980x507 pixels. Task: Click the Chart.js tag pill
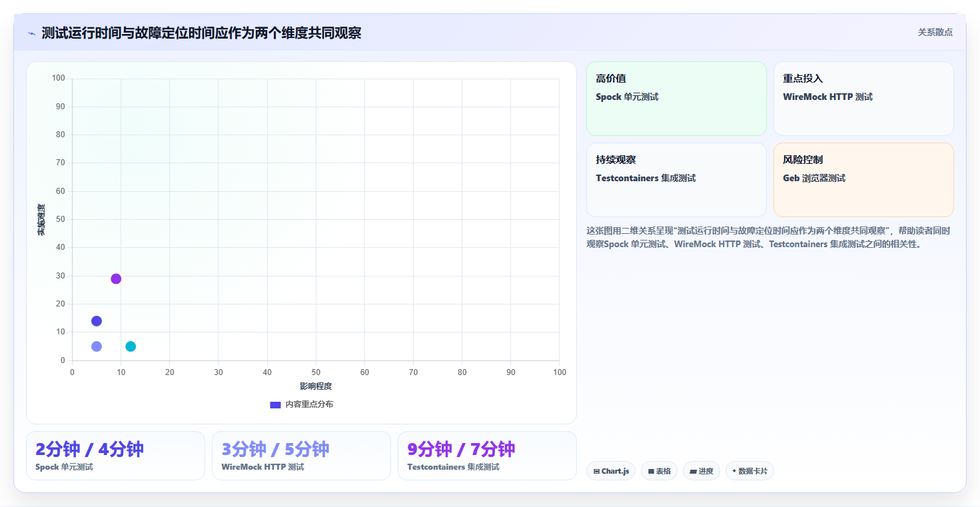click(x=611, y=471)
